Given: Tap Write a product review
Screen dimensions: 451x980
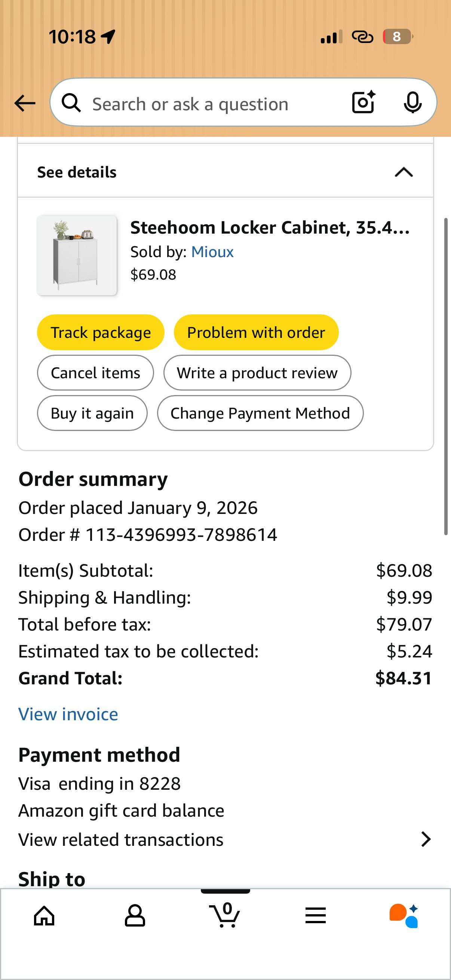Looking at the screenshot, I should [x=257, y=373].
